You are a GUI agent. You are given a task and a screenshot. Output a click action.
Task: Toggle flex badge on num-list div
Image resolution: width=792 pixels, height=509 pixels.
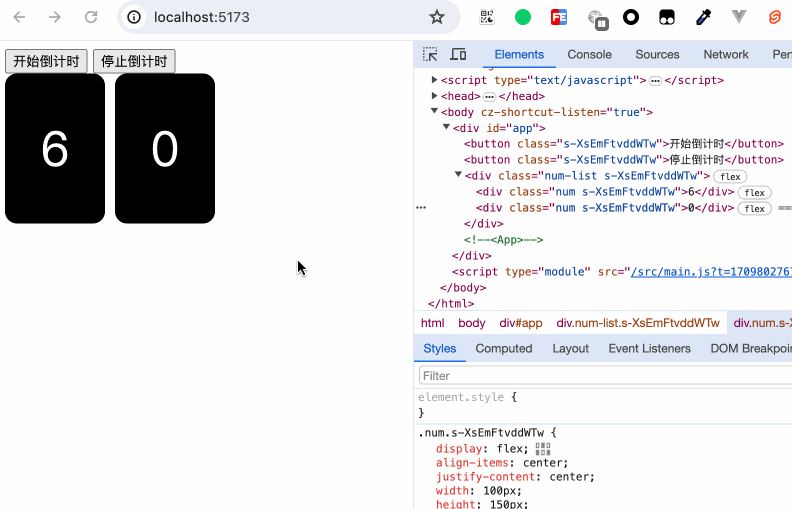point(730,177)
